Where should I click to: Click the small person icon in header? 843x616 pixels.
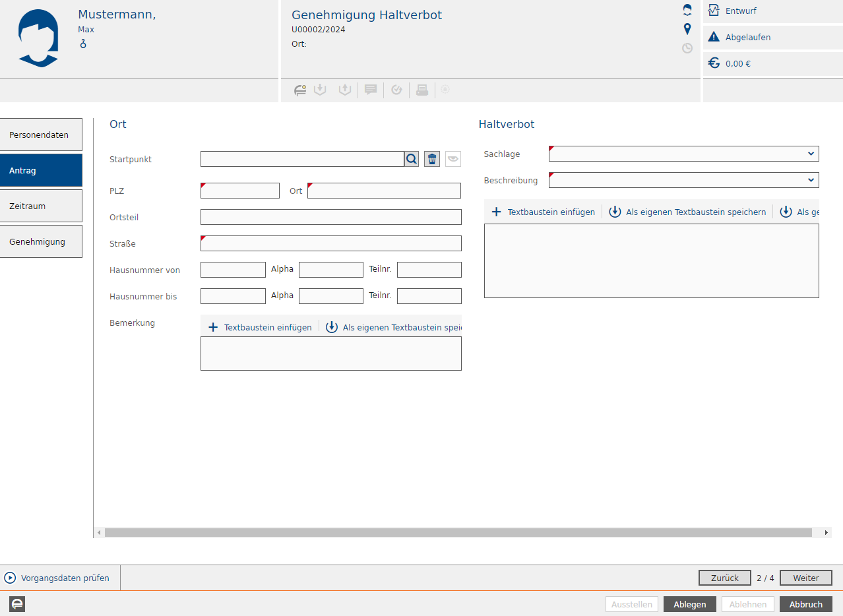click(x=687, y=10)
